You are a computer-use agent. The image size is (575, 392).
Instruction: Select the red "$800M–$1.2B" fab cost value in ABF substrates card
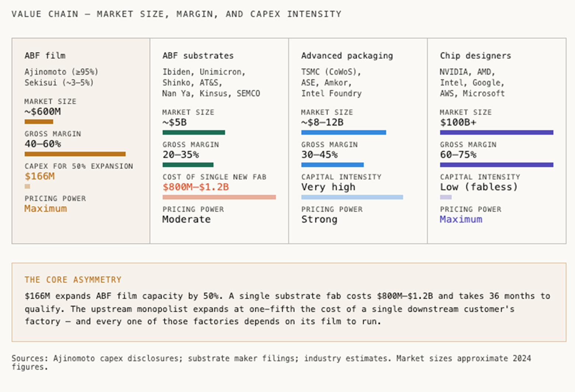pyautogui.click(x=196, y=187)
